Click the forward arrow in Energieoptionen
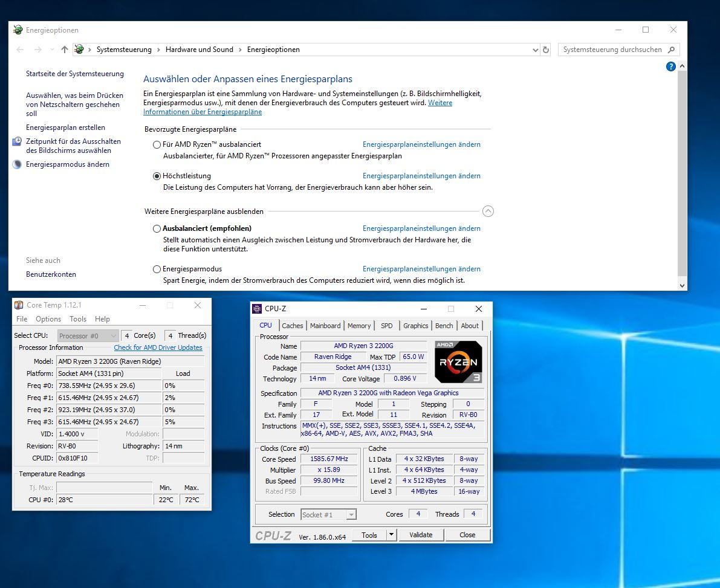Image resolution: width=720 pixels, height=588 pixels. 37,50
